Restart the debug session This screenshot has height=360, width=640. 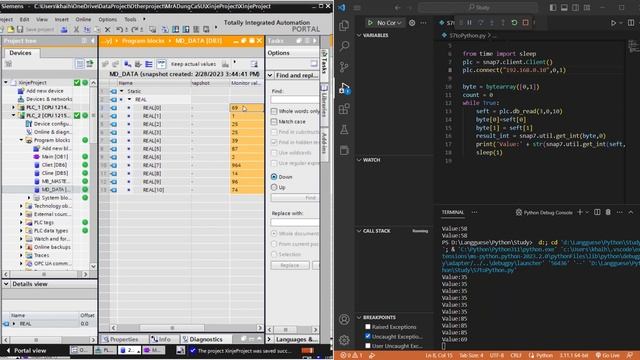point(514,22)
